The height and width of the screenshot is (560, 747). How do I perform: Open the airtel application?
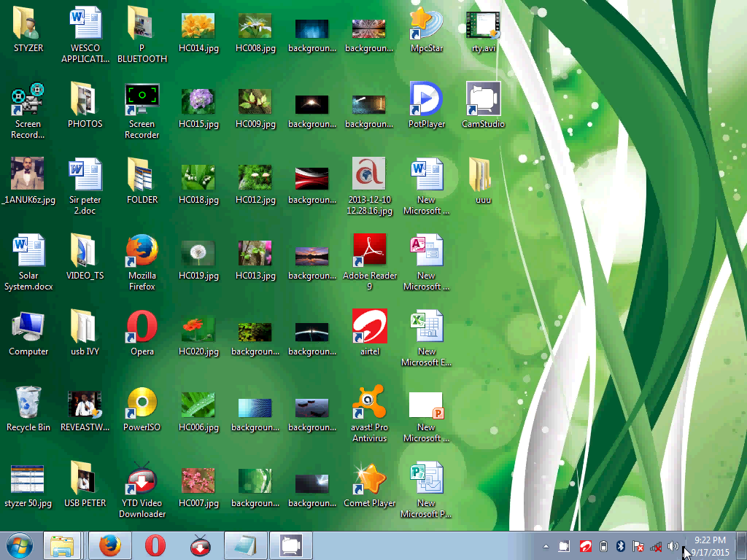click(x=369, y=328)
